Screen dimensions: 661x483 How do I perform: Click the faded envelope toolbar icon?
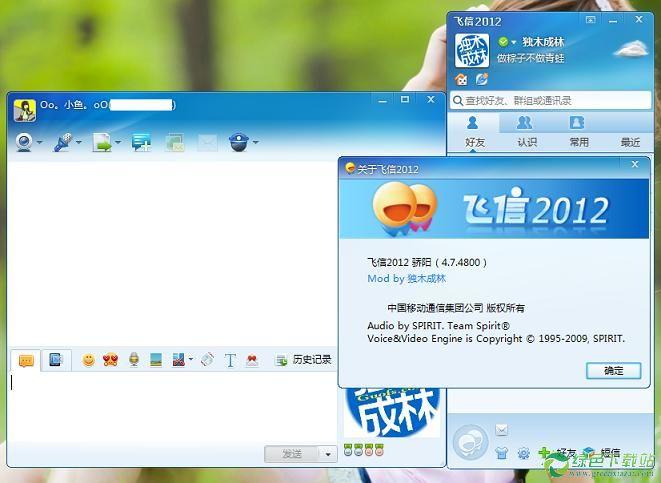207,143
